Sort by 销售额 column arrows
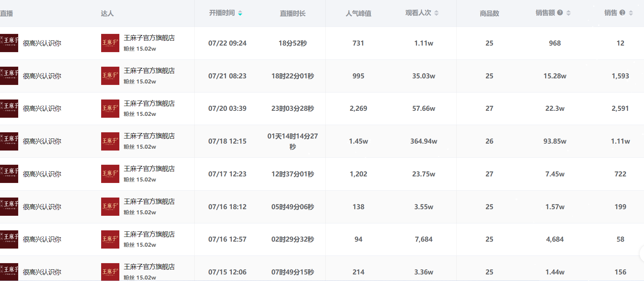644x281 pixels. (568, 13)
